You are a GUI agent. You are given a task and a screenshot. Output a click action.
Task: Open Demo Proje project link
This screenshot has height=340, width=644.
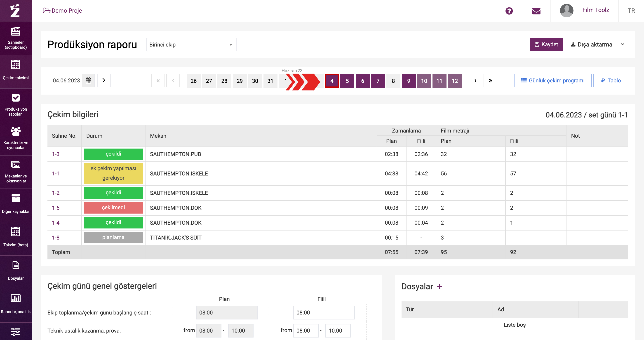tap(63, 10)
